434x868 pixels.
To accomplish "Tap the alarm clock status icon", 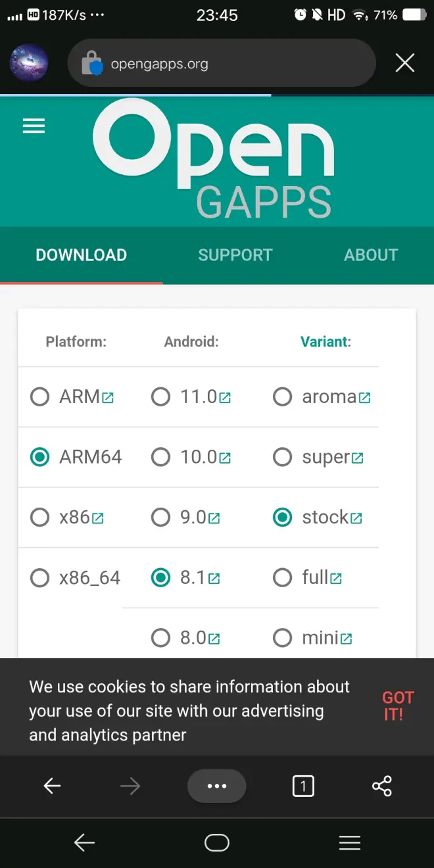I will coord(301,14).
